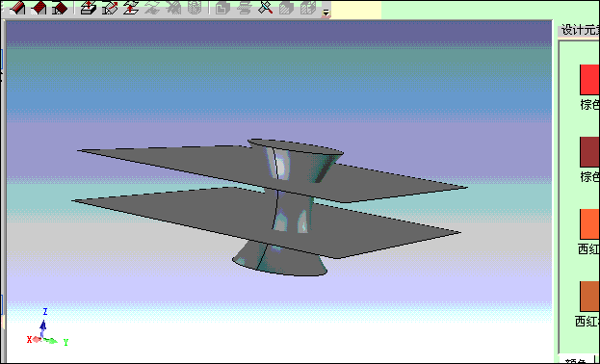Click the greyed-out split hatched cube icon
This screenshot has height=364, width=600.
(x=308, y=8)
